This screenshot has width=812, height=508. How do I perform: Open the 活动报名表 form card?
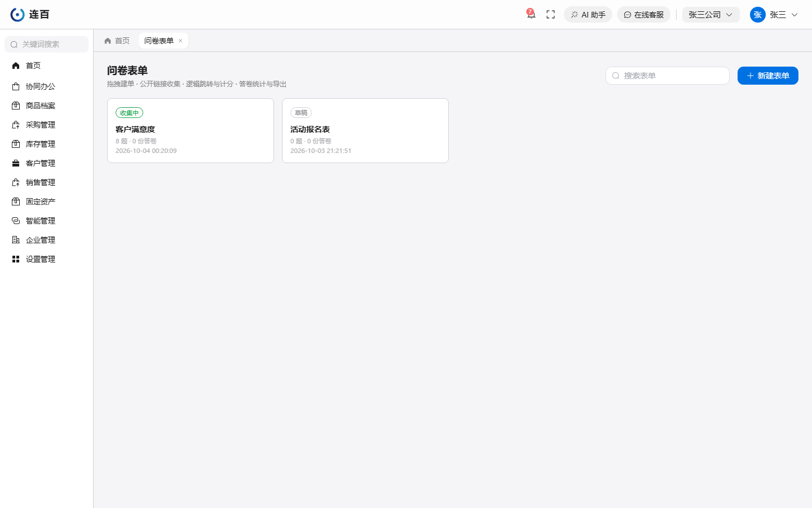(365, 131)
